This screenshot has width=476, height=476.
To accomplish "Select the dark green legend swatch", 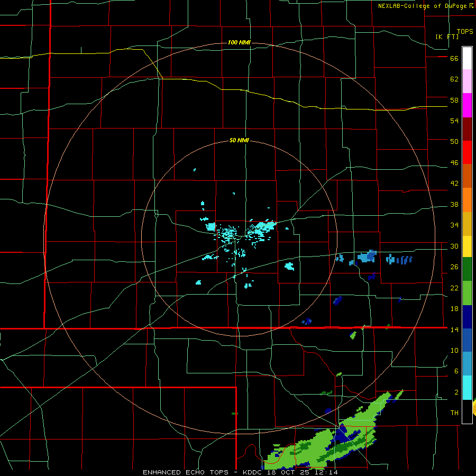I will (x=467, y=269).
